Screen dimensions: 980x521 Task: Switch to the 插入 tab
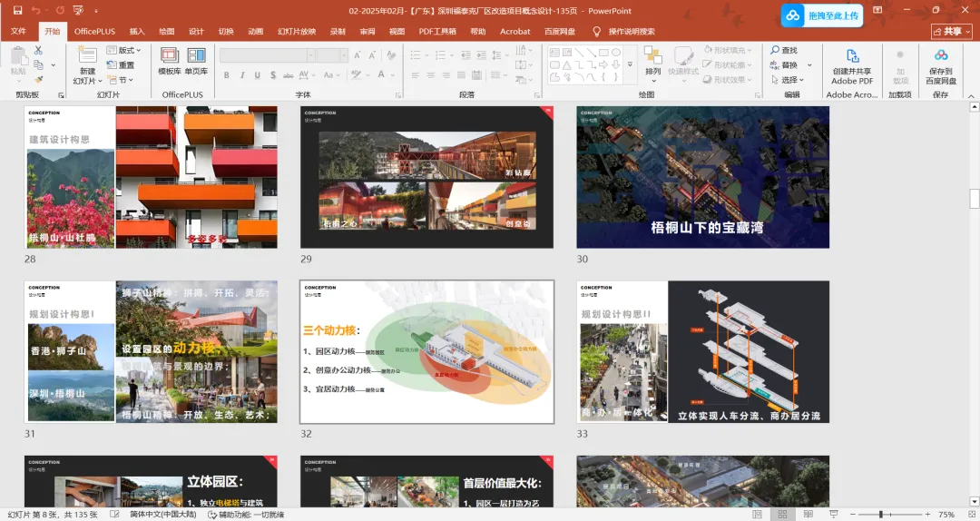[137, 31]
